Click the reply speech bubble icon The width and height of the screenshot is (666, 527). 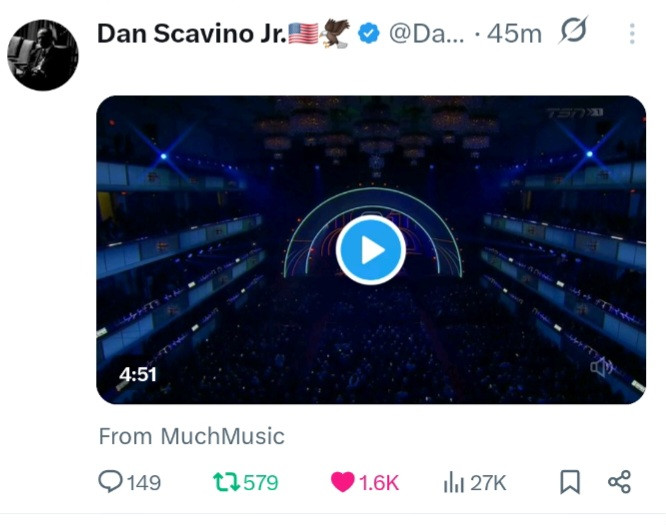(110, 482)
